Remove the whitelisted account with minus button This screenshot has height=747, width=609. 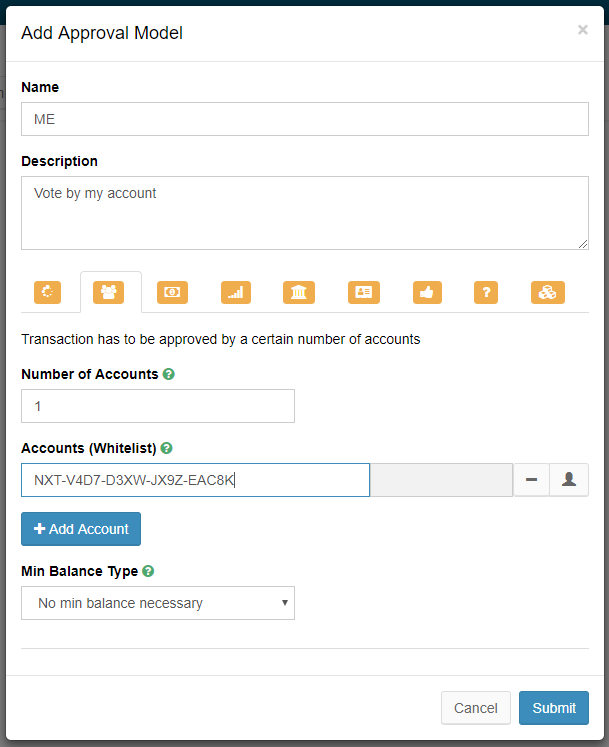531,480
